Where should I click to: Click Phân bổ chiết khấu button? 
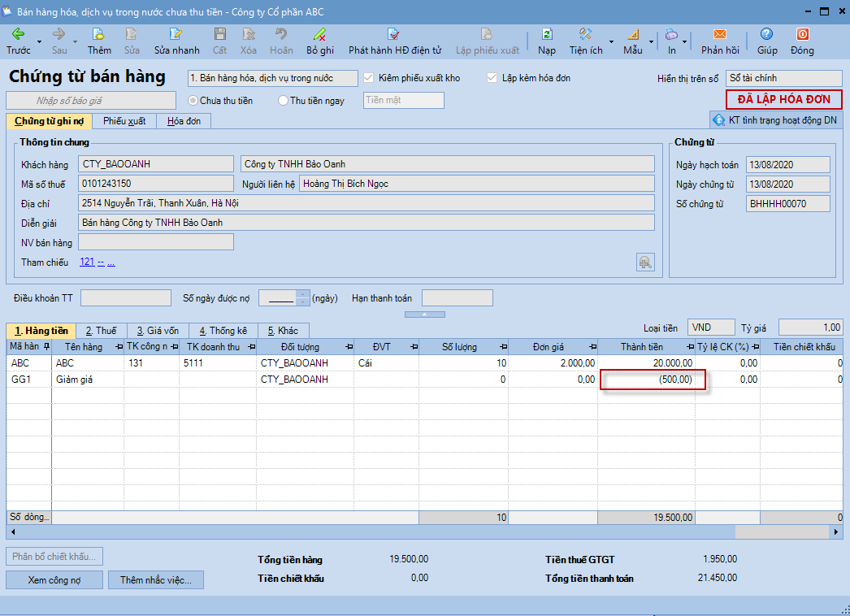coord(54,557)
